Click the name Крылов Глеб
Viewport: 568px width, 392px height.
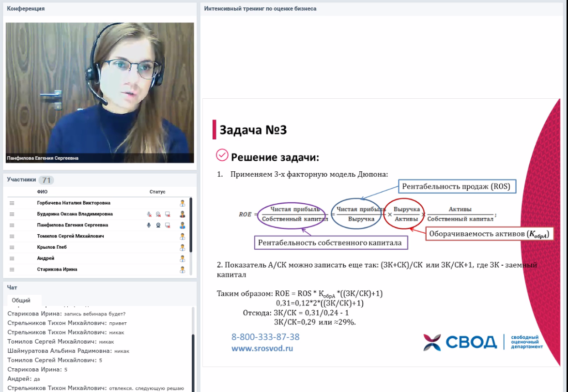(52, 247)
